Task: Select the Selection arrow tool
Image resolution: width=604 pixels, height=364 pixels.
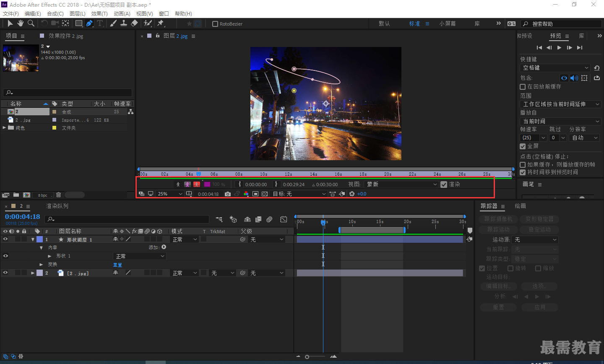Action: tap(10, 23)
